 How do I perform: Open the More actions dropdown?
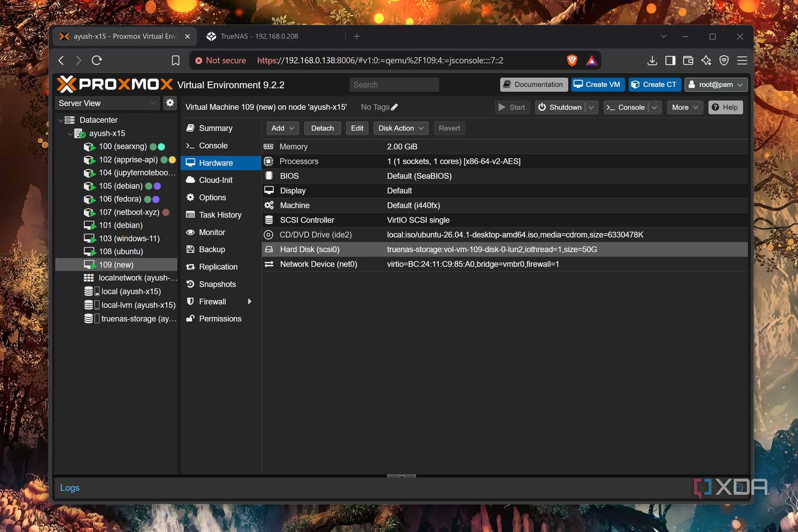pos(684,107)
